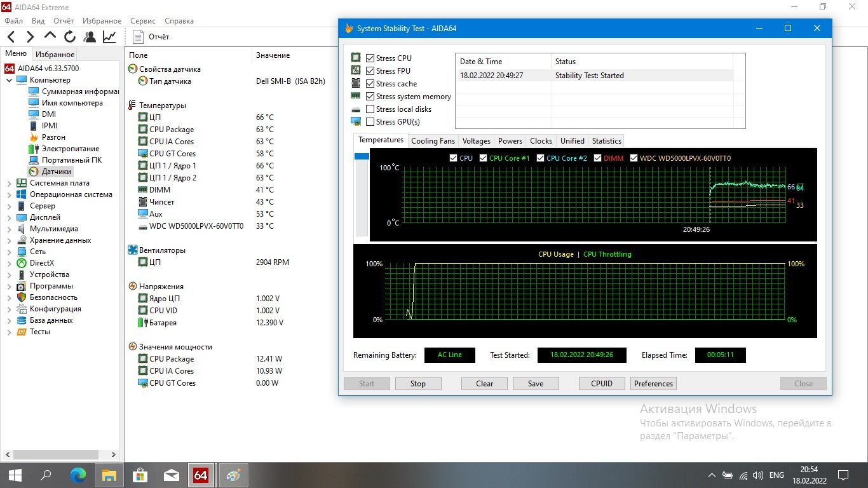This screenshot has height=488, width=868.
Task: Enable the Stress GPU(s) checkbox
Action: coord(370,122)
